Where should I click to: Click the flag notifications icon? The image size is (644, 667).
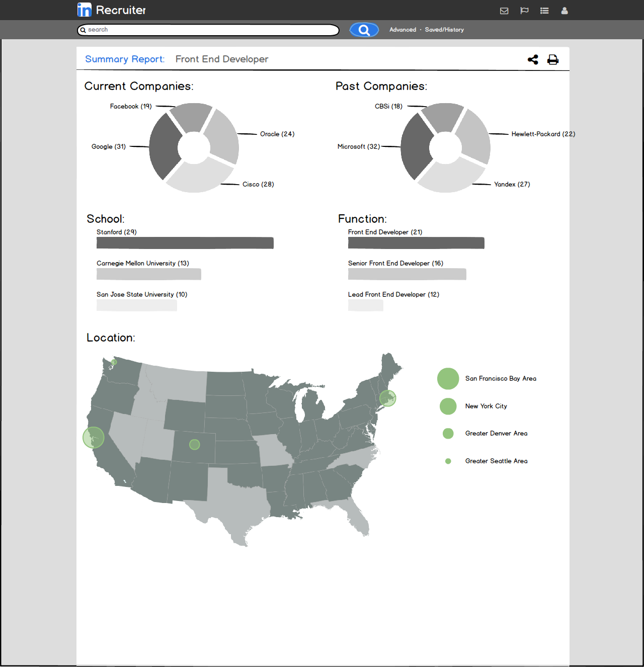(524, 11)
